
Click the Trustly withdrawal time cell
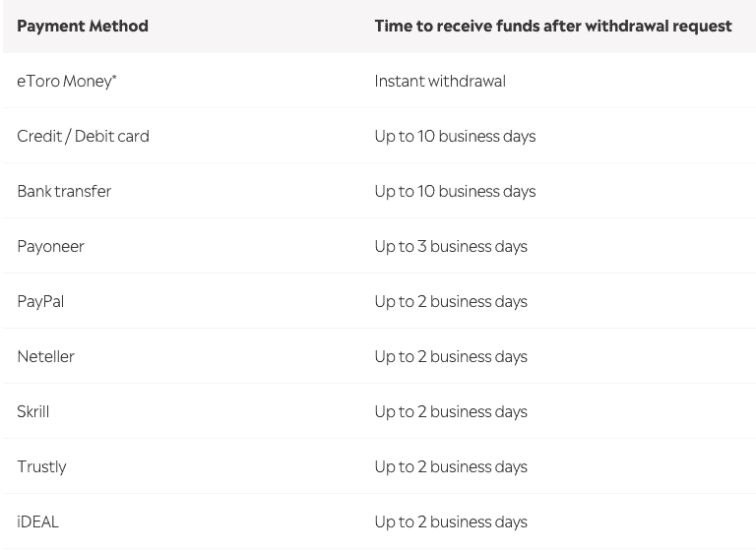point(451,467)
